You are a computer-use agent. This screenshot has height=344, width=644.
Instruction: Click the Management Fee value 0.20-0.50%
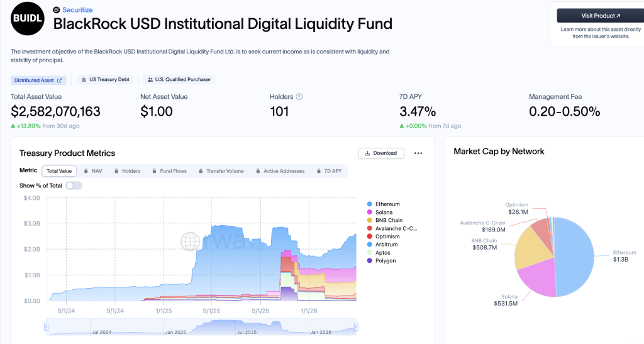coord(564,112)
